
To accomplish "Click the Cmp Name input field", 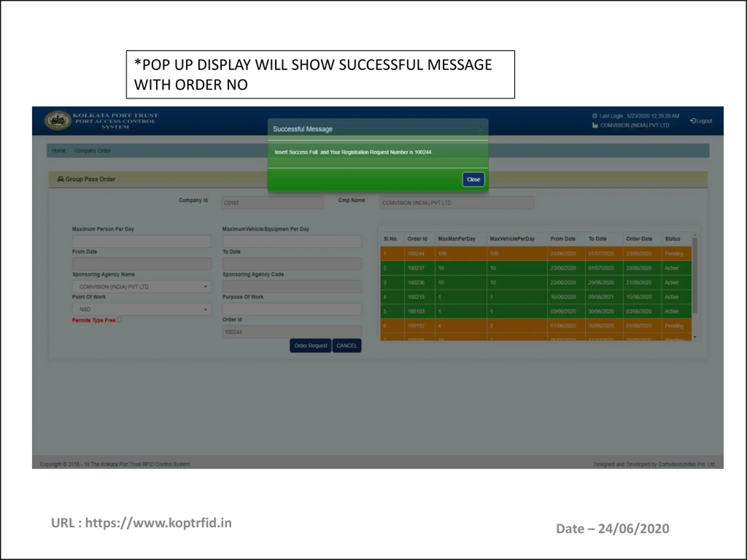I will (457, 203).
